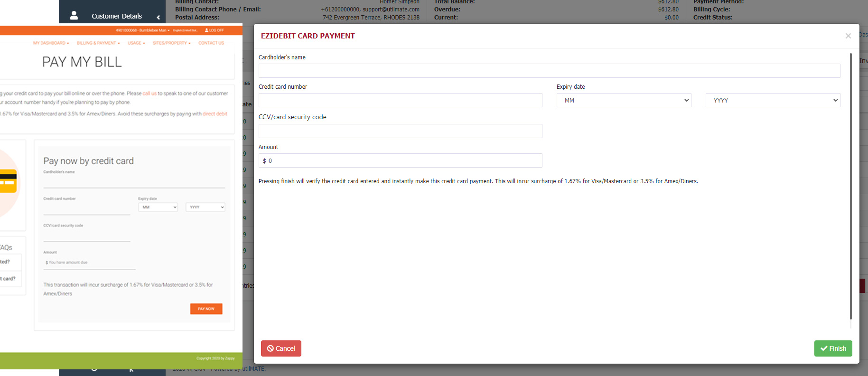Click the dialog's vertical scrollbar
This screenshot has height=376, width=868.
pos(850,186)
